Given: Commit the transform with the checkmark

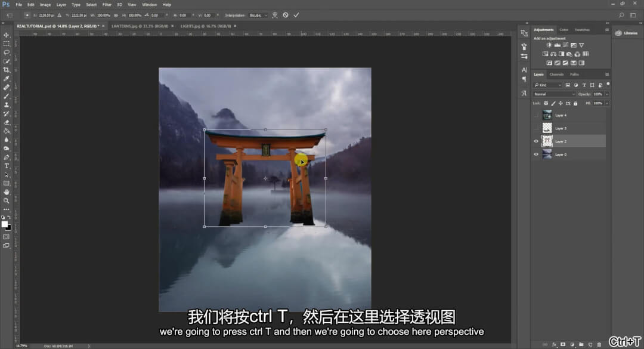Looking at the screenshot, I should 296,15.
